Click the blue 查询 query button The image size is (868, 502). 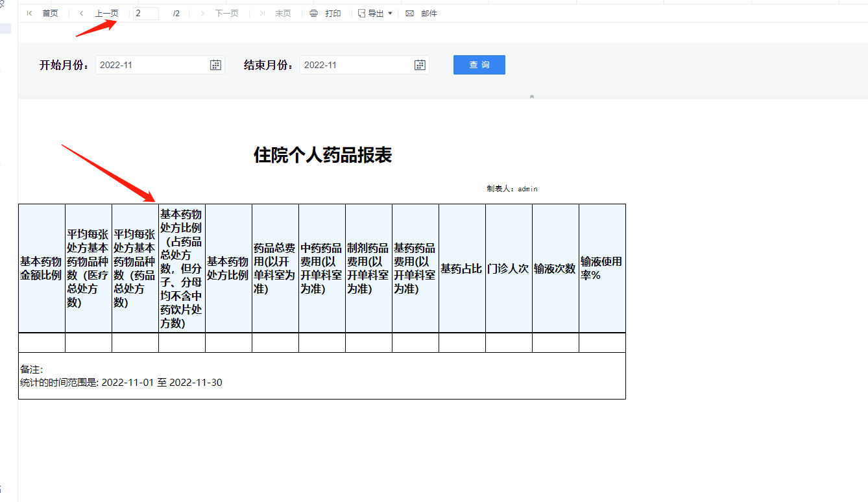click(479, 65)
